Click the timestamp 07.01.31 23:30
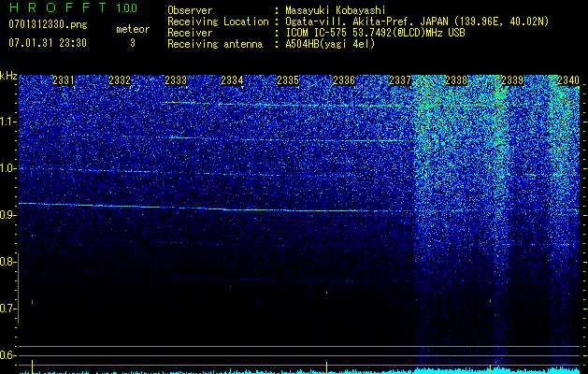 click(x=48, y=43)
